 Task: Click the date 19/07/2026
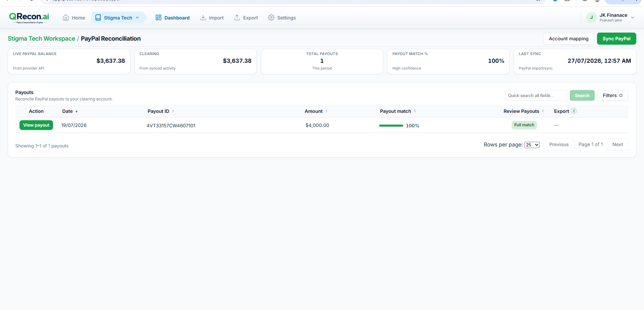pos(74,125)
